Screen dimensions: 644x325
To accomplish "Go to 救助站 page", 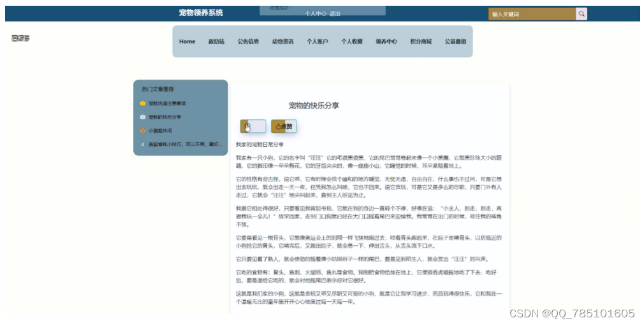I will pyautogui.click(x=216, y=42).
